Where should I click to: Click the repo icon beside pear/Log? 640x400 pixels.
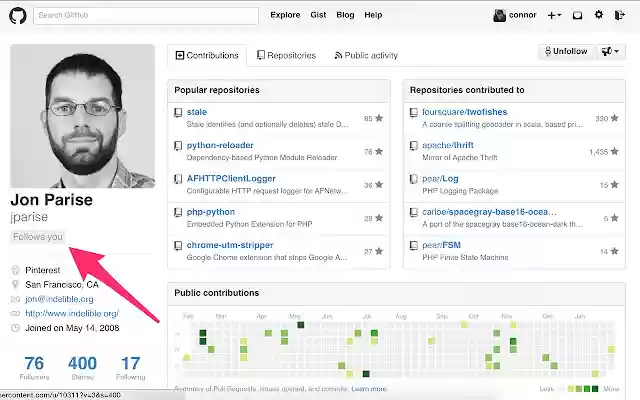(413, 179)
